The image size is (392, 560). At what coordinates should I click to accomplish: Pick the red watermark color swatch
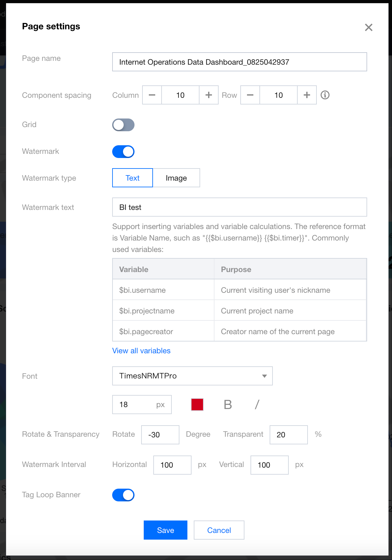click(197, 405)
